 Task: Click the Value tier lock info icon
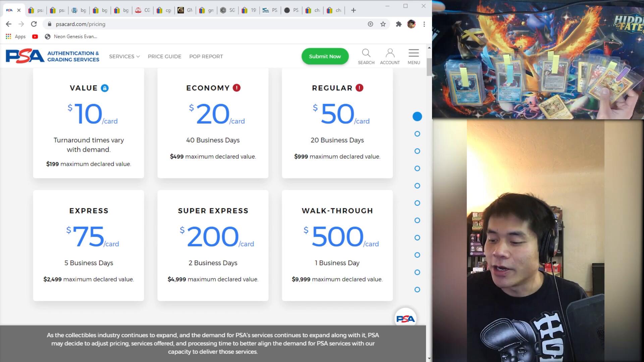point(105,88)
